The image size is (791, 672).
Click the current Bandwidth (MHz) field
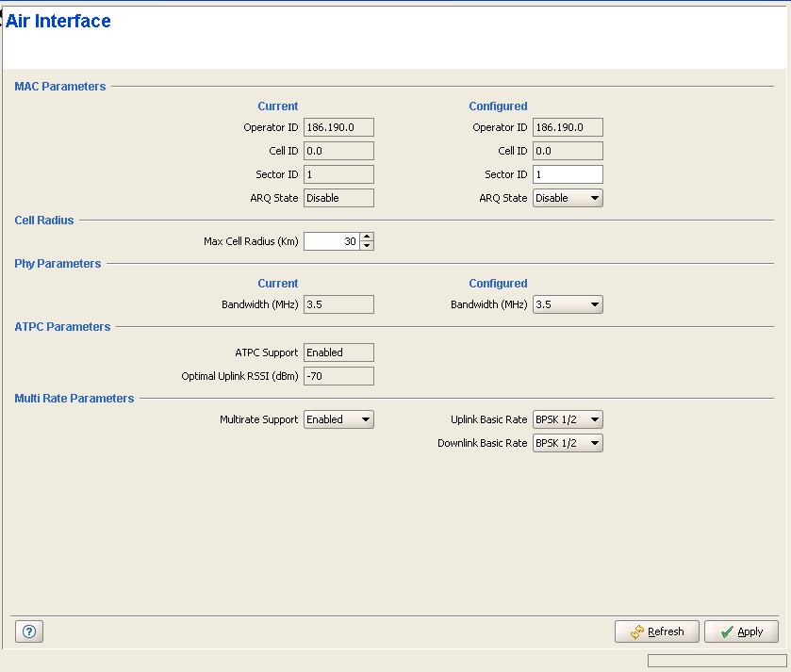click(338, 304)
